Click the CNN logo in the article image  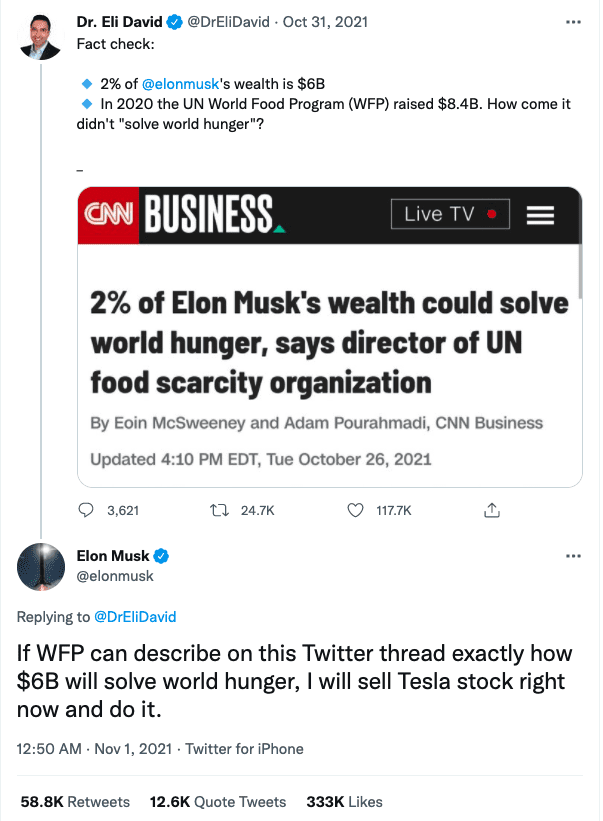point(108,215)
